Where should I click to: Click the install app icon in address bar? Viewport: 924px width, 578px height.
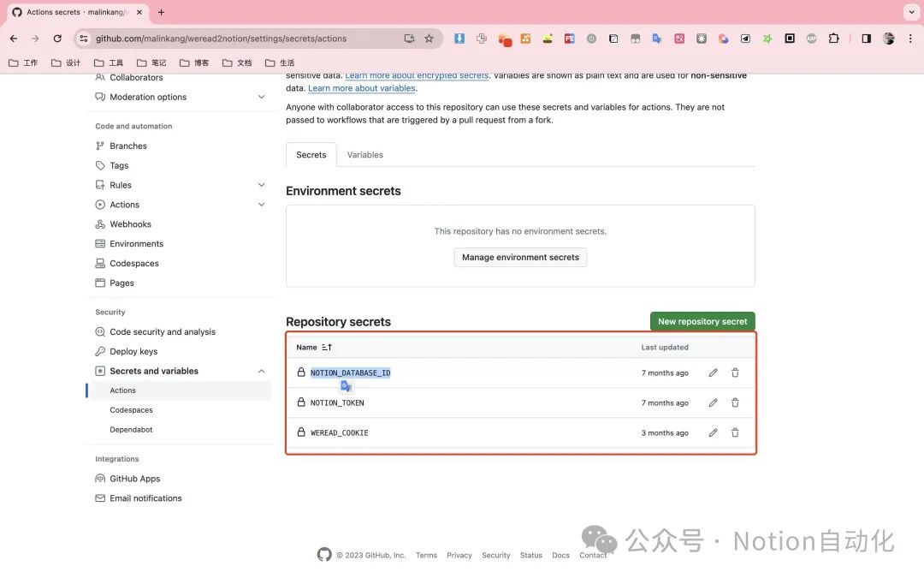409,39
